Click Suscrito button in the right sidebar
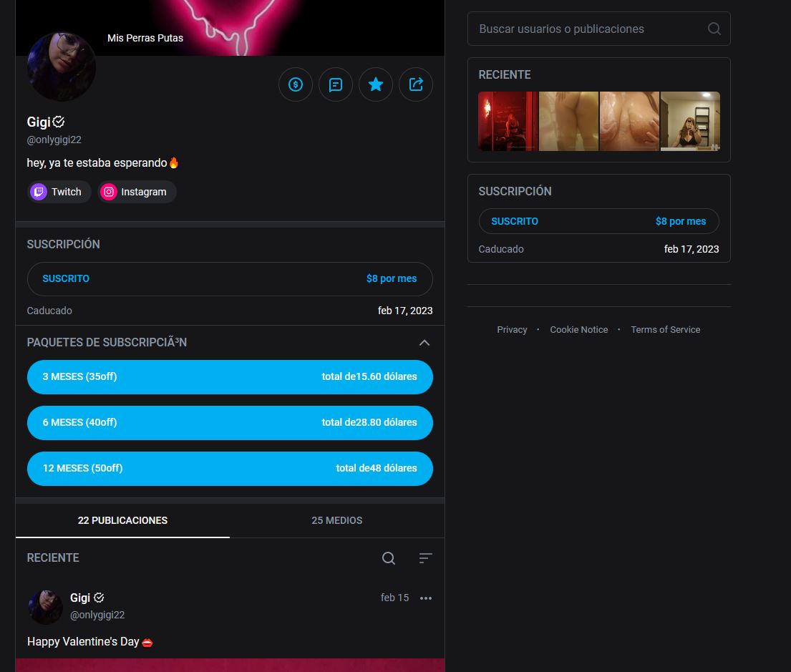This screenshot has width=791, height=672. pyautogui.click(x=598, y=221)
